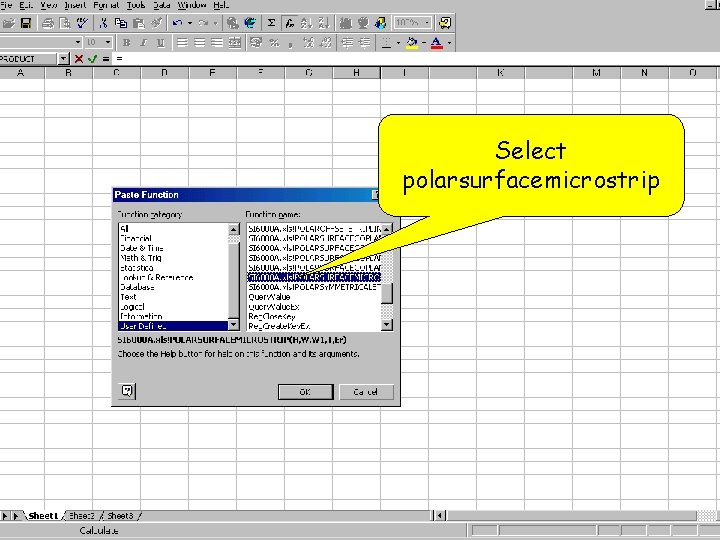Open the Undo history dropdown arrow
The height and width of the screenshot is (540, 720).
pos(190,23)
